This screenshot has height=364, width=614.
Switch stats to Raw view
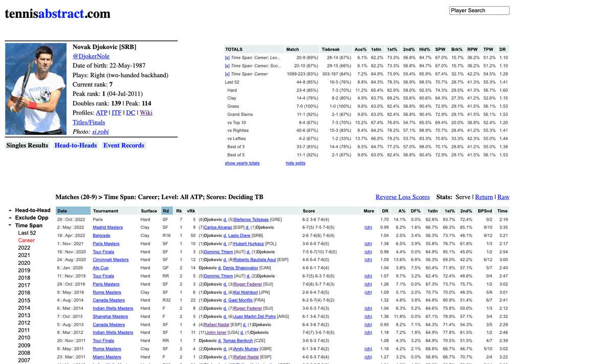coord(503,197)
